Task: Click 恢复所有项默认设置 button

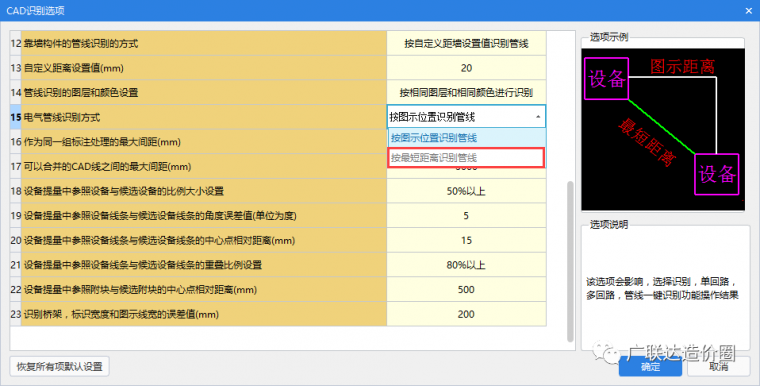Action: tap(60, 367)
